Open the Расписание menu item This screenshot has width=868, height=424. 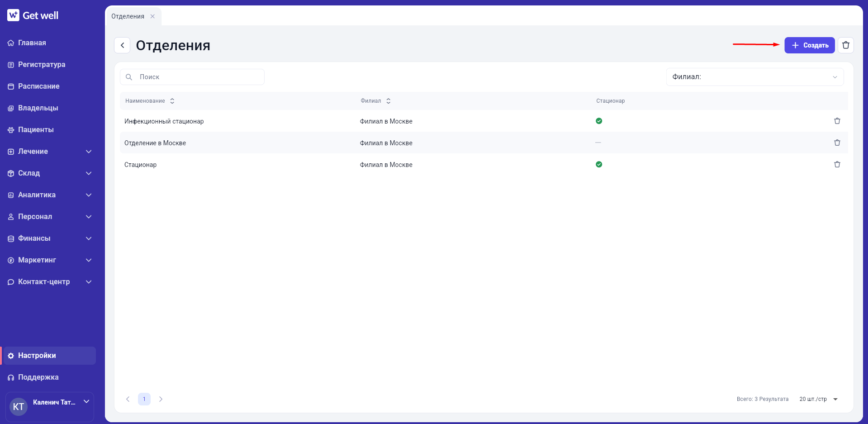tap(49, 86)
